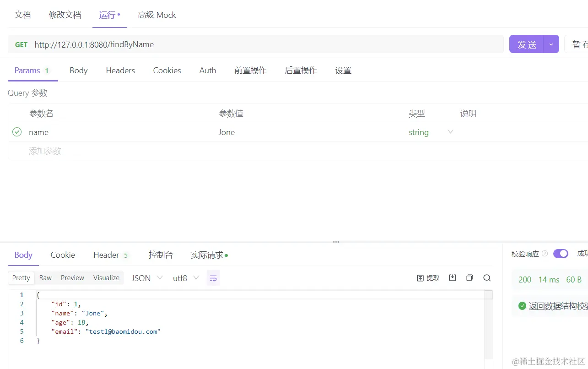The width and height of the screenshot is (588, 369).
Task: Open the 后置操作 tab
Action: (301, 71)
